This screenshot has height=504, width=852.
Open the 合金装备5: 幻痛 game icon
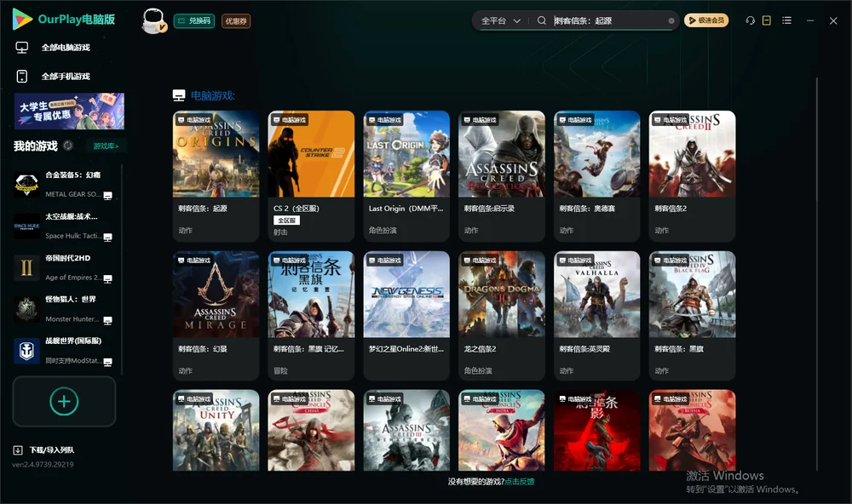(x=26, y=185)
